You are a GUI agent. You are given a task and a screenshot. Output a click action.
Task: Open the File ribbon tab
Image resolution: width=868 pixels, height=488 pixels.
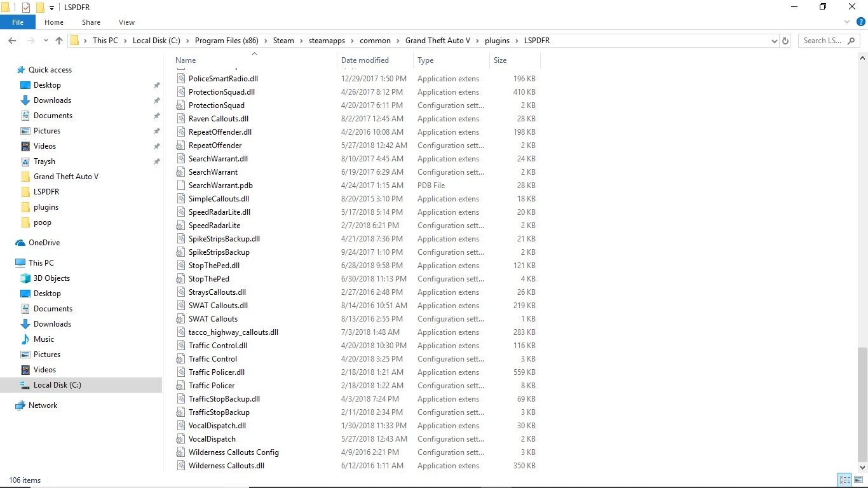point(18,22)
